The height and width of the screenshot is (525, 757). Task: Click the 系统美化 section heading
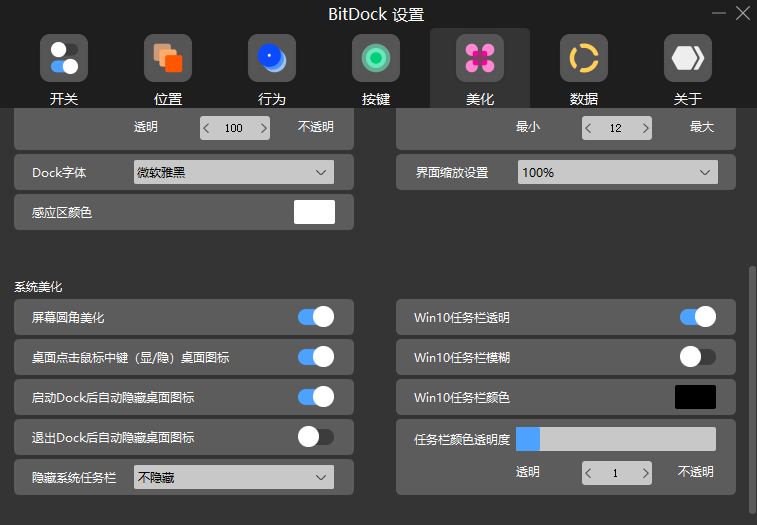(38, 287)
